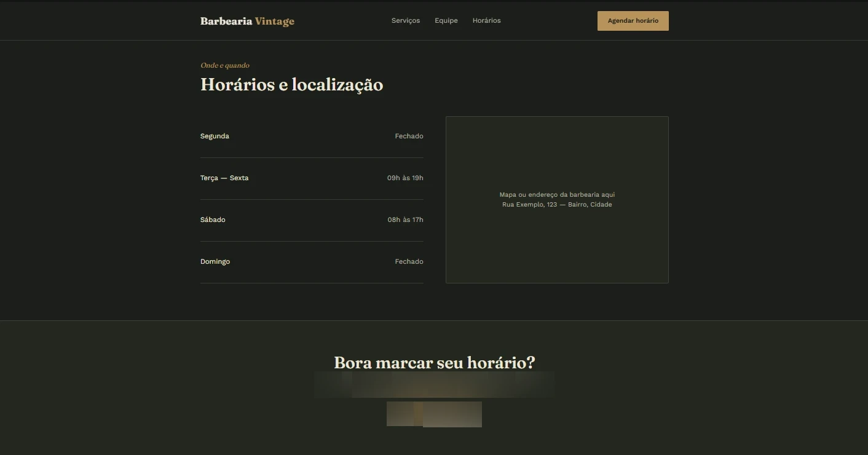Viewport: 868px width, 455px height.
Task: Click the Agendar horário button
Action: click(633, 21)
